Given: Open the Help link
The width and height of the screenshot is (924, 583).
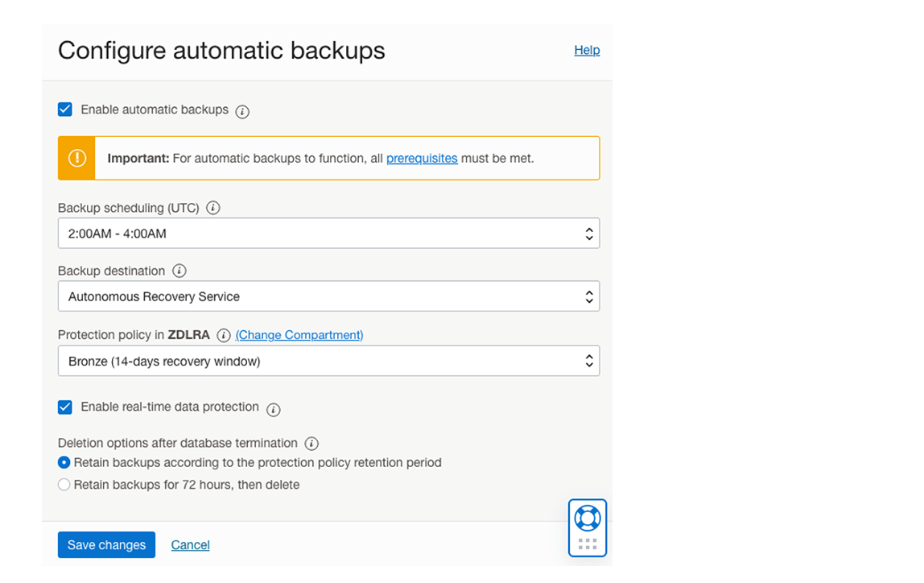Looking at the screenshot, I should (x=587, y=50).
